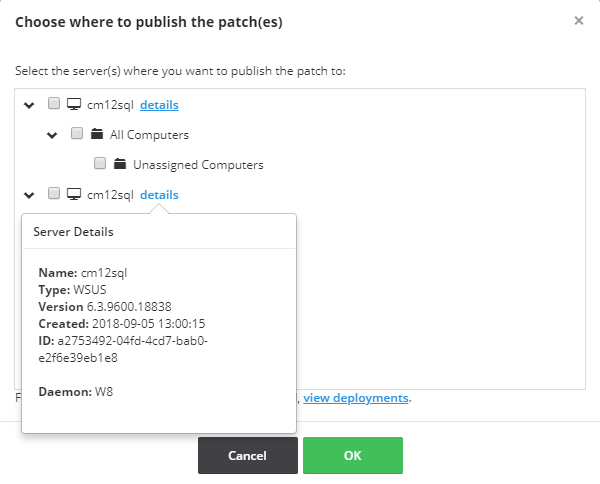Collapse the first cm12sql server node
Image resolution: width=600 pixels, height=484 pixels.
29,104
